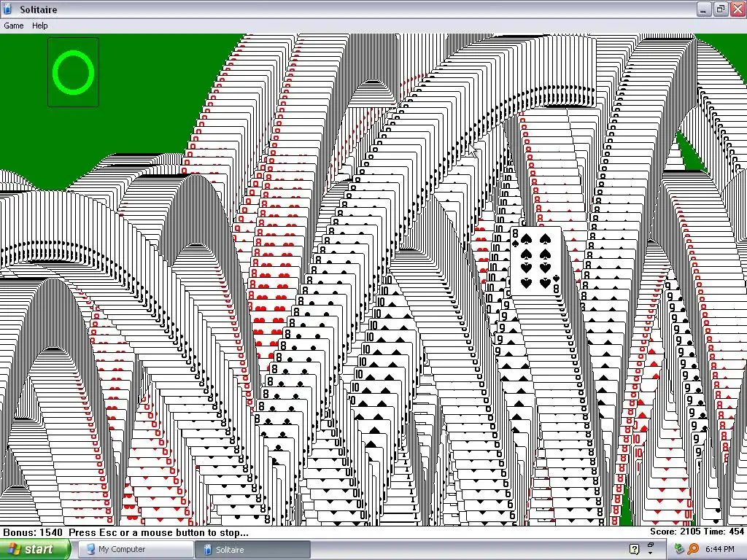Click the Bonus: 1540 status text
This screenshot has width=747, height=560.
(33, 532)
